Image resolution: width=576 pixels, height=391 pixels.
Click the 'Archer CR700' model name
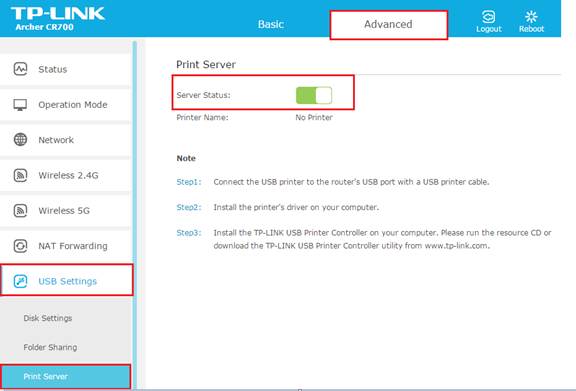[x=44, y=27]
